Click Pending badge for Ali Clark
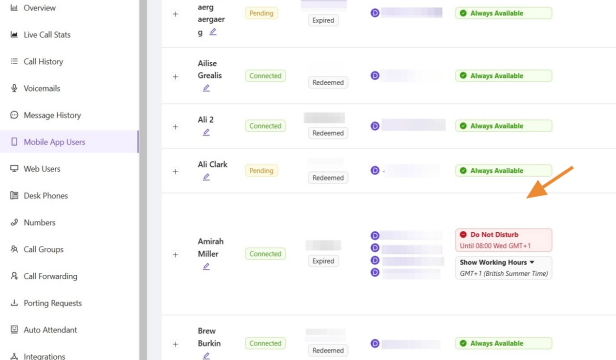This screenshot has width=616, height=360. 261,171
